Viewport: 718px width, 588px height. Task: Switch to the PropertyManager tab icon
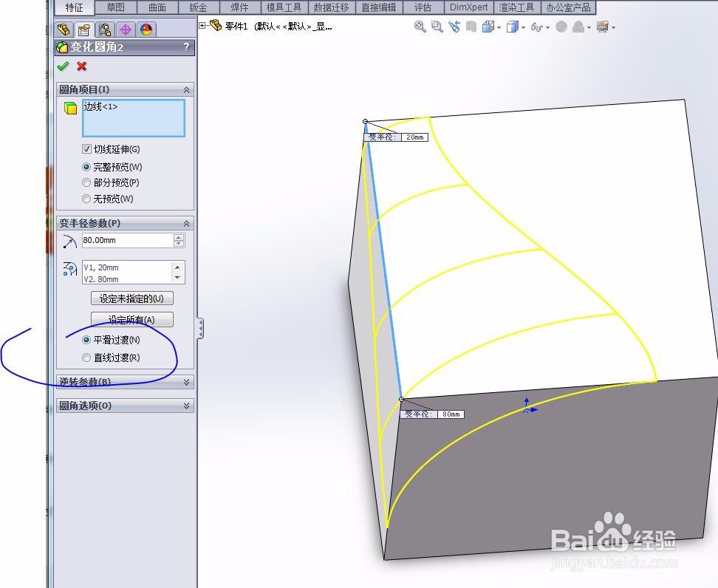[x=83, y=30]
